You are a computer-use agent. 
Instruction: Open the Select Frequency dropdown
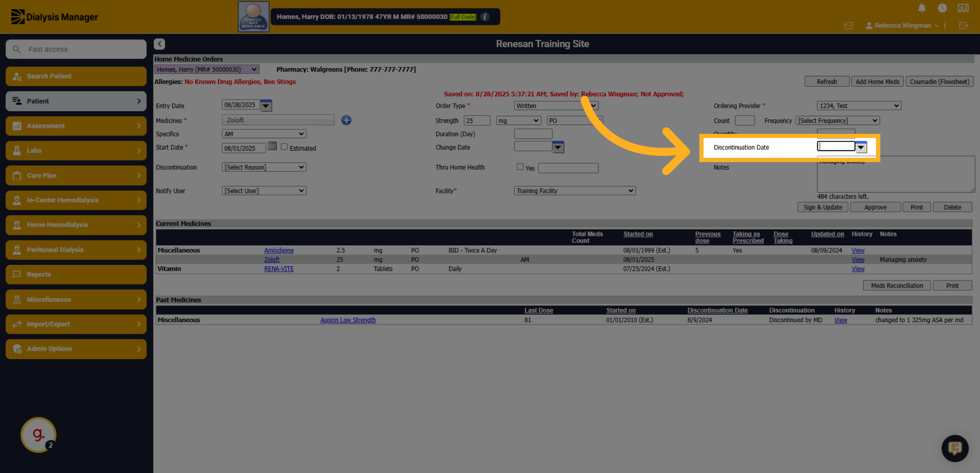(x=837, y=120)
